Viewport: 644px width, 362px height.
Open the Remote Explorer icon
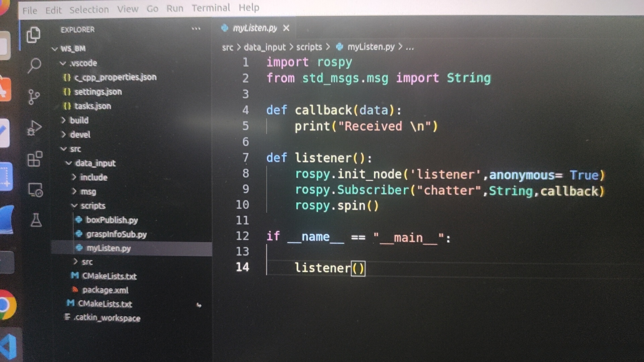[35, 190]
